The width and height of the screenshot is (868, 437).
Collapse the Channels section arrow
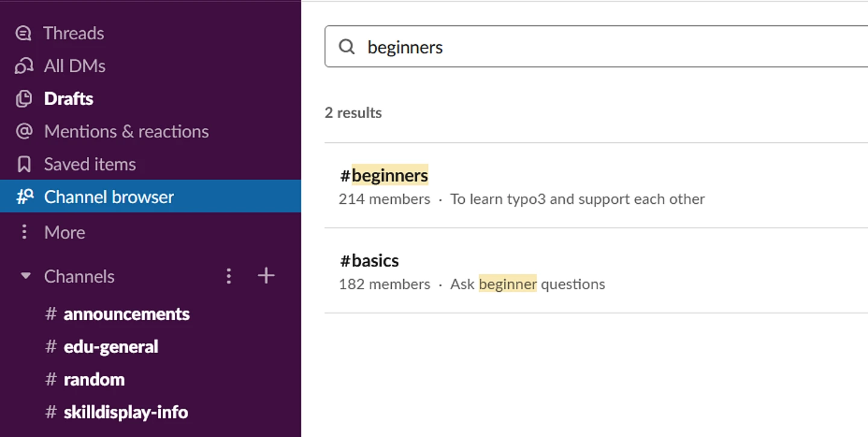tap(25, 277)
